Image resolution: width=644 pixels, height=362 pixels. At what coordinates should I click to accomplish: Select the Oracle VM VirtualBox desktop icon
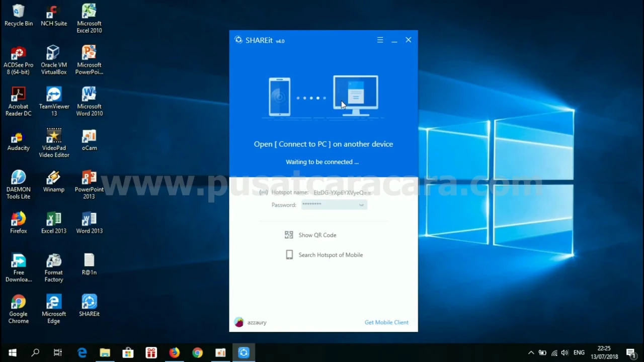point(54,60)
